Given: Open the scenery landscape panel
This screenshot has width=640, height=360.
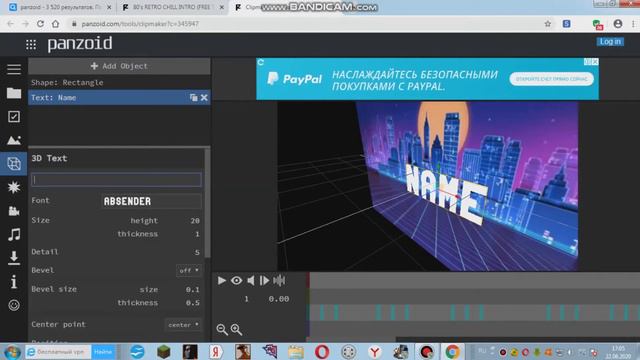Looking at the screenshot, I should pos(14,140).
